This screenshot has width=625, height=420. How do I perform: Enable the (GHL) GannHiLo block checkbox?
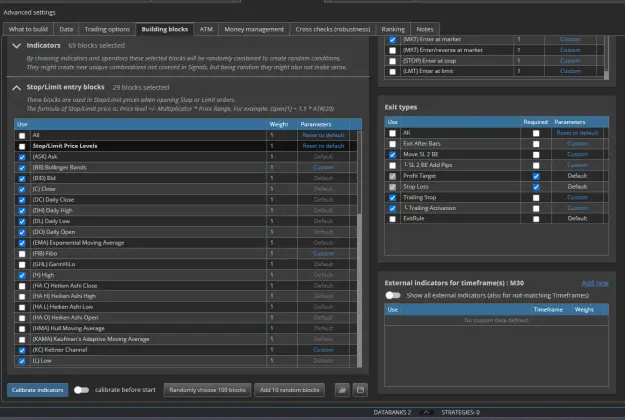22,265
